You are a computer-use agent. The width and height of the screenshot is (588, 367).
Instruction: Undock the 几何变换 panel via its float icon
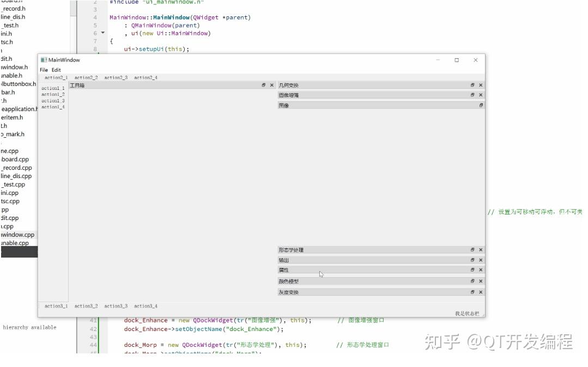pyautogui.click(x=471, y=85)
